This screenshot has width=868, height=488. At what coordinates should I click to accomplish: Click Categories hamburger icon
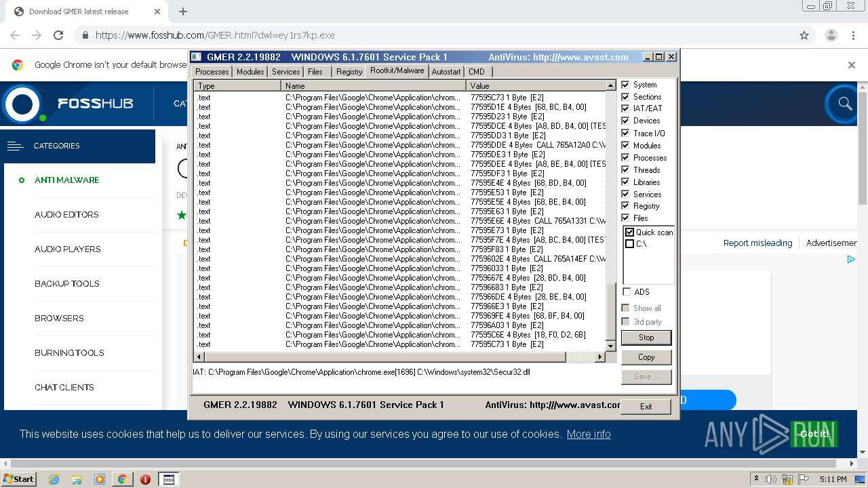pyautogui.click(x=15, y=146)
